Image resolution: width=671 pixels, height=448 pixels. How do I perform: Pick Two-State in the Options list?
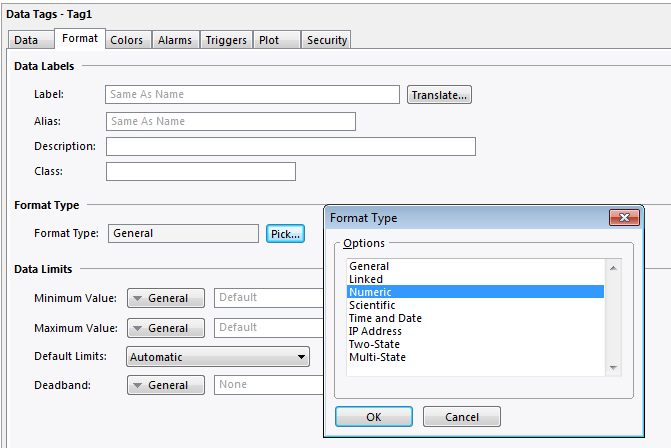475,344
